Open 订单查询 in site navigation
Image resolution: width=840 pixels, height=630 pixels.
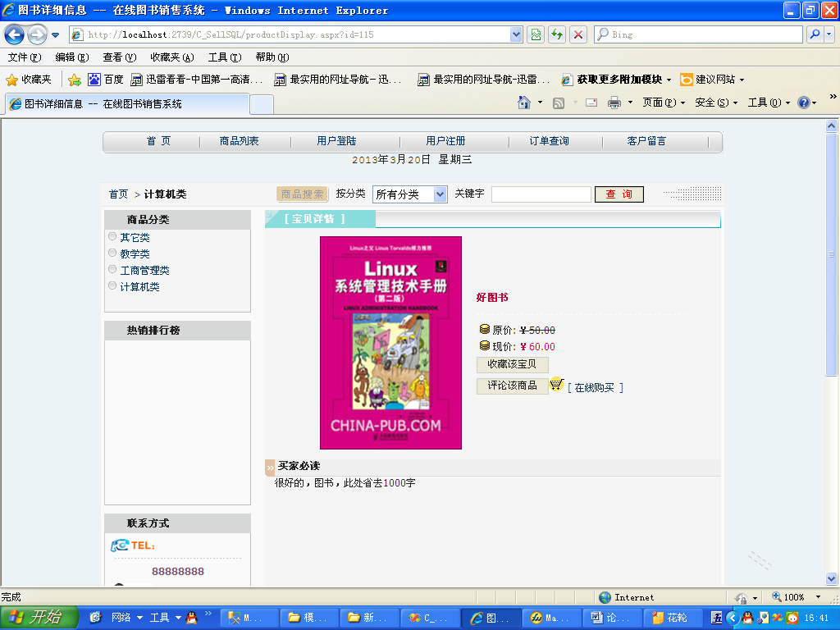pyautogui.click(x=549, y=141)
